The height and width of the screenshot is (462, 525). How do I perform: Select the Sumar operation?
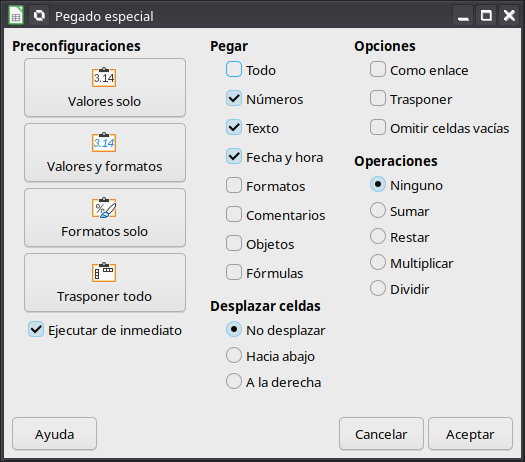coord(378,210)
